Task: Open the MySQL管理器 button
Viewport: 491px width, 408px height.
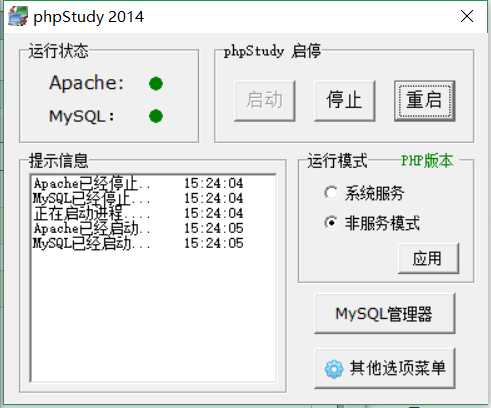Action: click(x=384, y=313)
